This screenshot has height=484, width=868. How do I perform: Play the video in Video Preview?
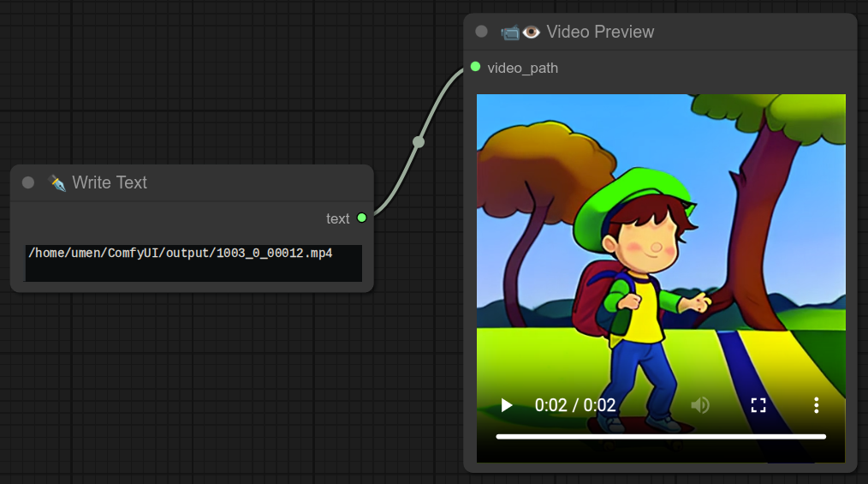coord(507,405)
